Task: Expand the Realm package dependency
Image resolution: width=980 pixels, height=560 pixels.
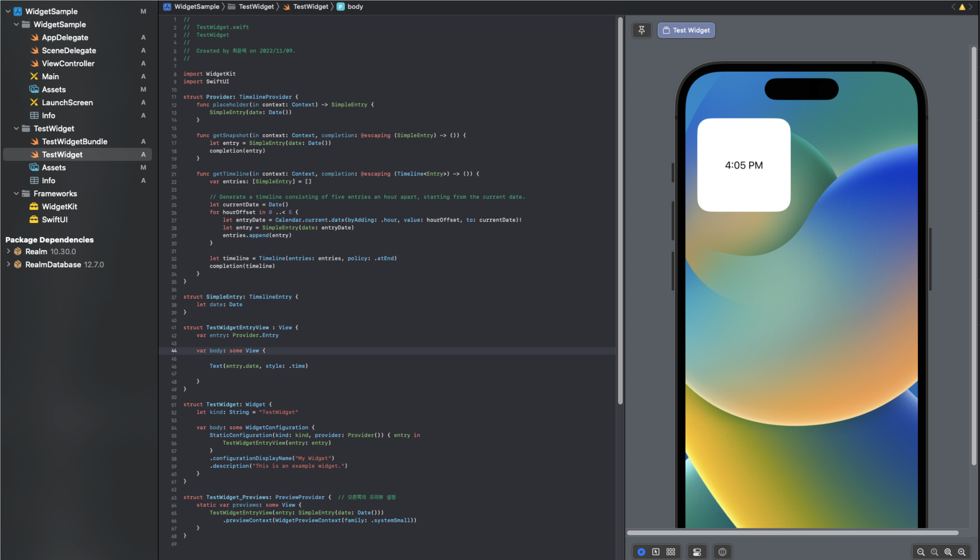Action: coord(9,251)
